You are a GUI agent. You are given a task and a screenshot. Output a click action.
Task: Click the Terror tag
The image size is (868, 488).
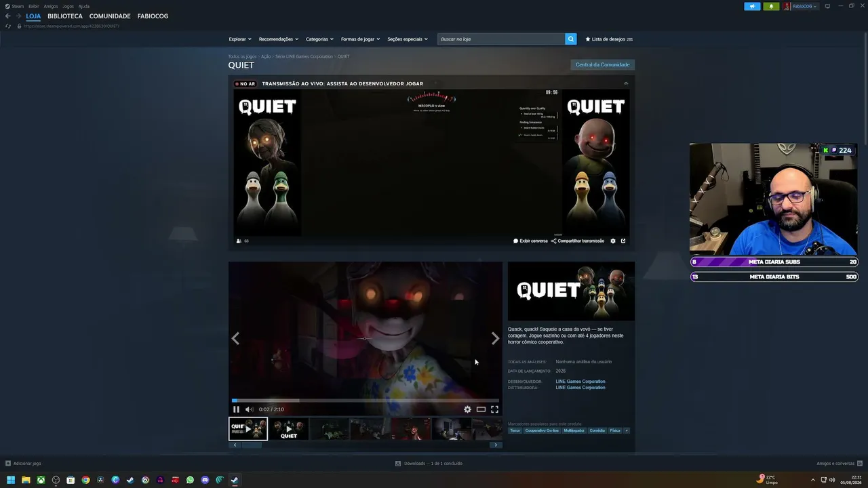[515, 430]
